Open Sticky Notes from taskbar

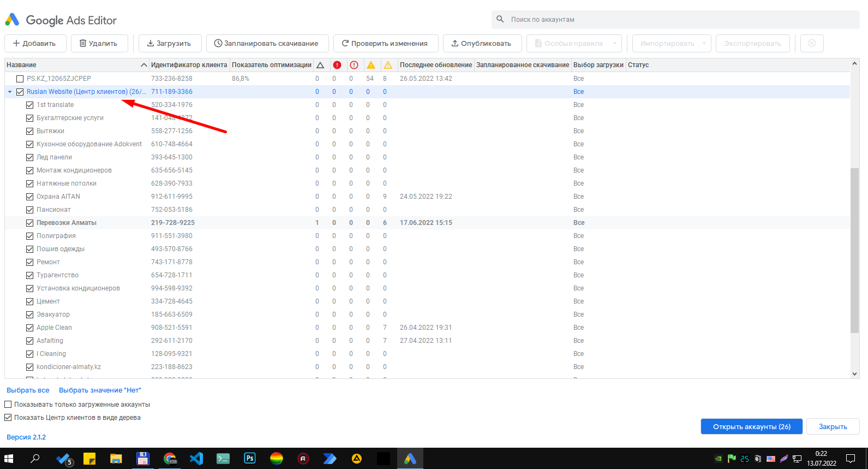coord(89,459)
